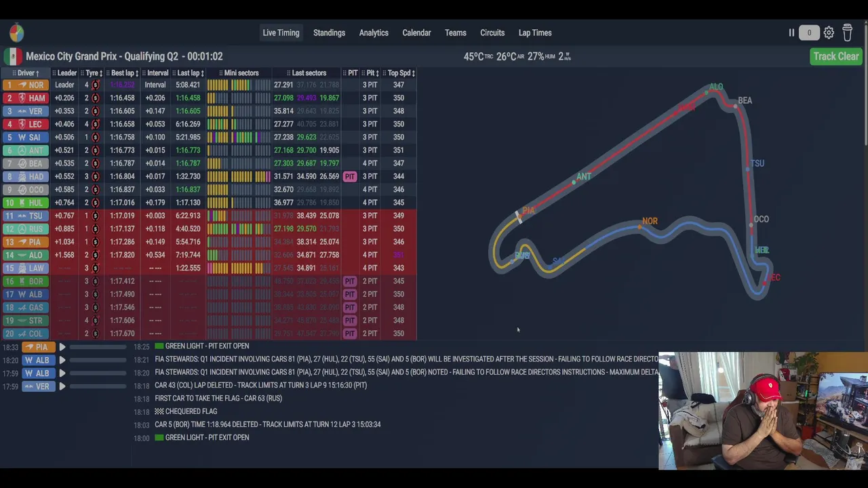
Task: Play the 18:33 PIA team radio clip
Action: click(62, 347)
